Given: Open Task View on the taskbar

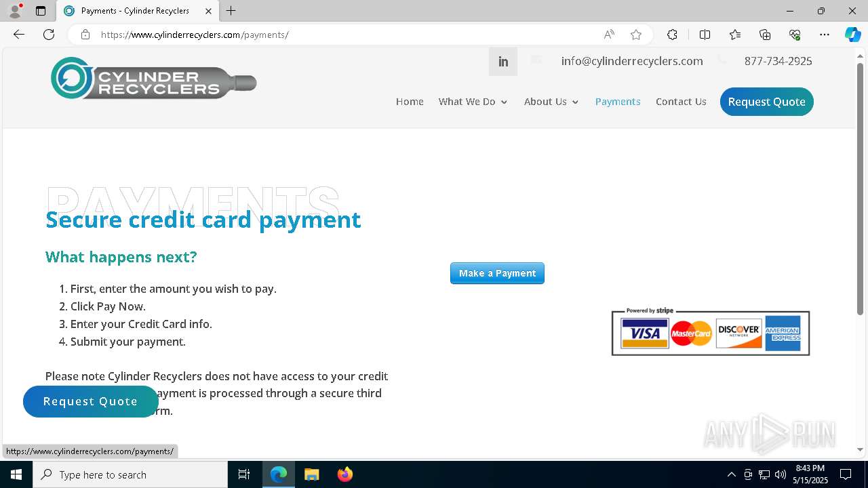Looking at the screenshot, I should 244,474.
